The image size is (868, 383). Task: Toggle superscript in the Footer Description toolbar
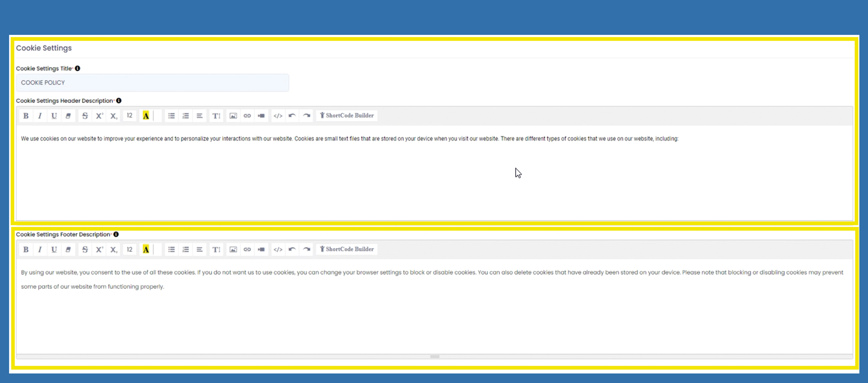coord(99,249)
